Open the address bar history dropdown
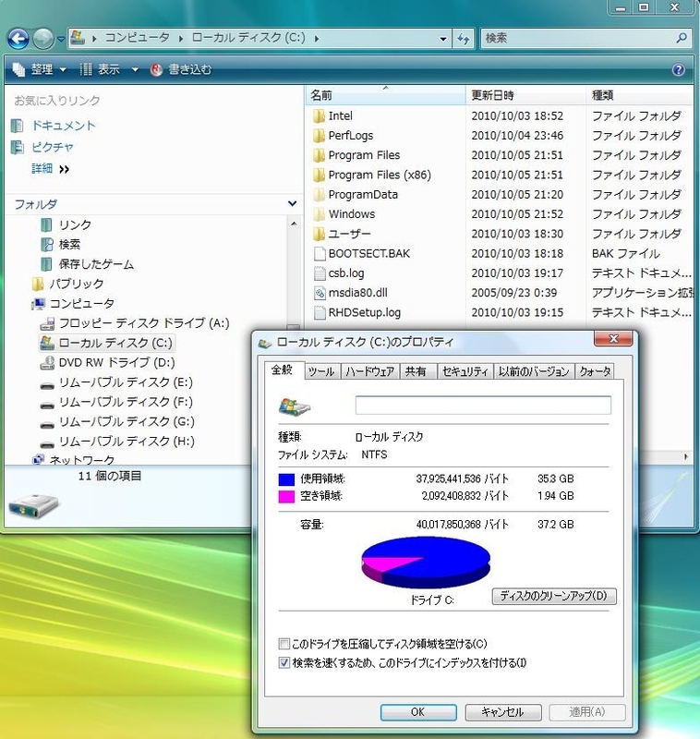This screenshot has width=700, height=739. click(442, 39)
